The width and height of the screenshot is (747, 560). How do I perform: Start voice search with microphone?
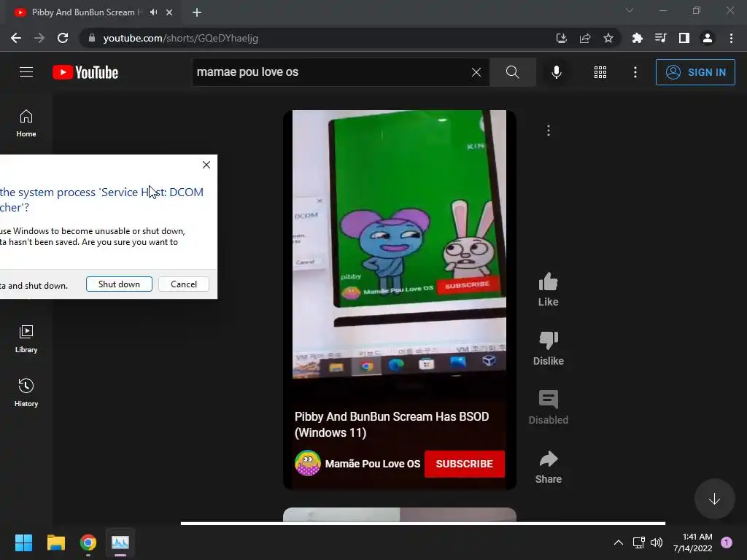(x=556, y=72)
